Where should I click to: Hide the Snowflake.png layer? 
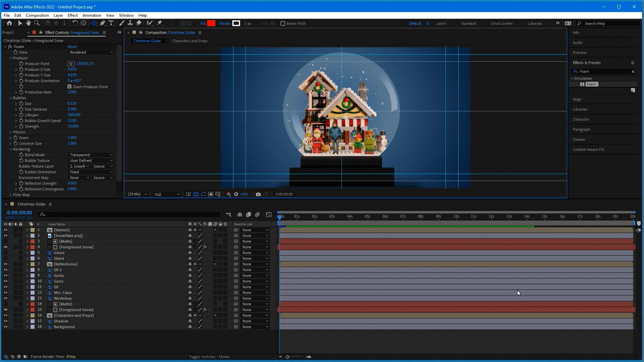6,236
